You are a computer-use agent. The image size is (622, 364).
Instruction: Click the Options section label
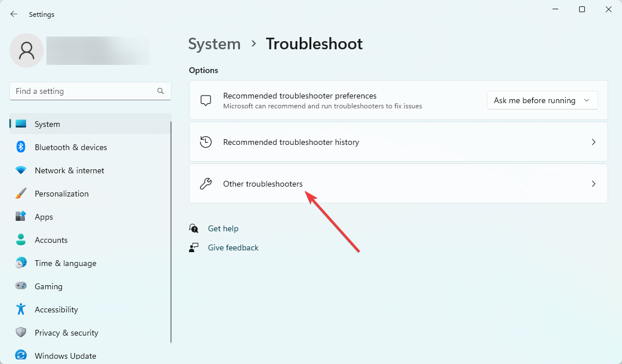[x=203, y=70]
